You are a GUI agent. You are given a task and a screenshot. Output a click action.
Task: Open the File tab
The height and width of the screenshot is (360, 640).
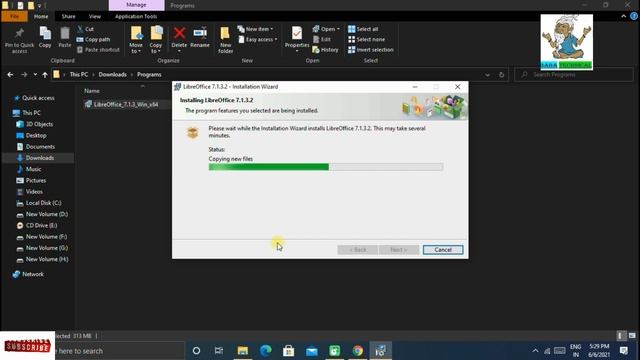pyautogui.click(x=14, y=16)
